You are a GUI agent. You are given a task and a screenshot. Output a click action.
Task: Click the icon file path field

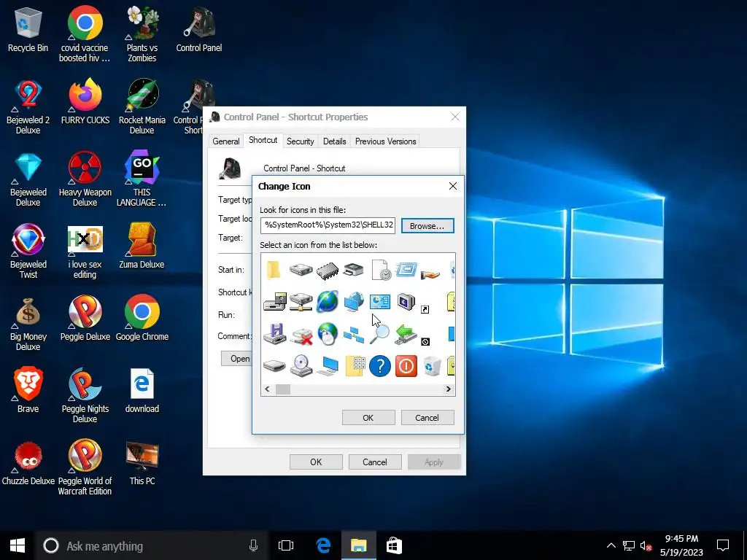328,225
